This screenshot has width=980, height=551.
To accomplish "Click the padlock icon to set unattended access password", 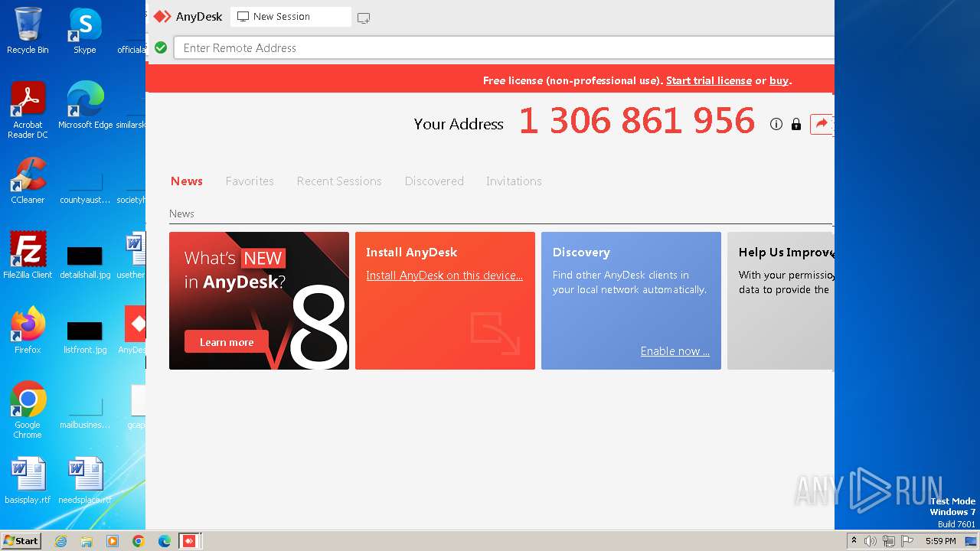I will coord(796,124).
